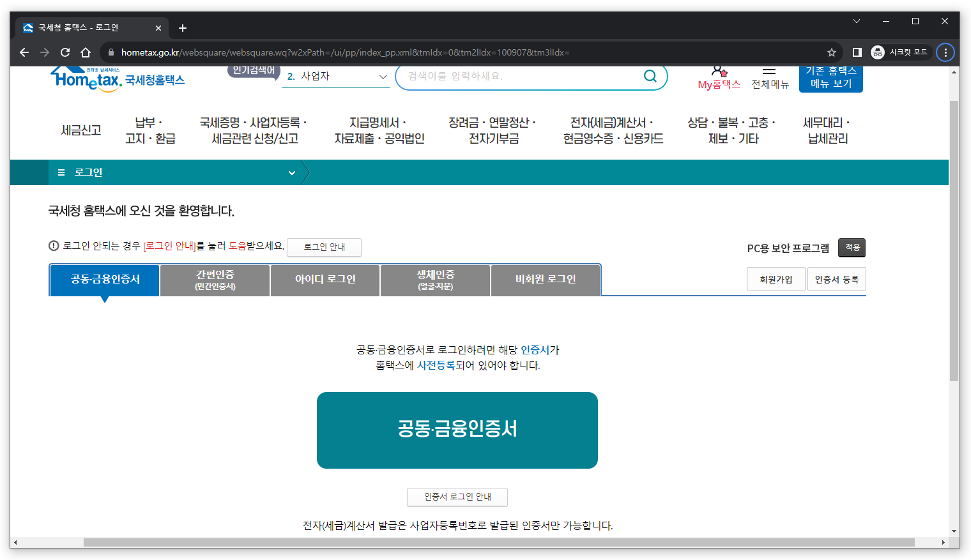Open 지급명세서·자료제출·공익법인 menu
The width and height of the screenshot is (971, 560).
pos(379,130)
